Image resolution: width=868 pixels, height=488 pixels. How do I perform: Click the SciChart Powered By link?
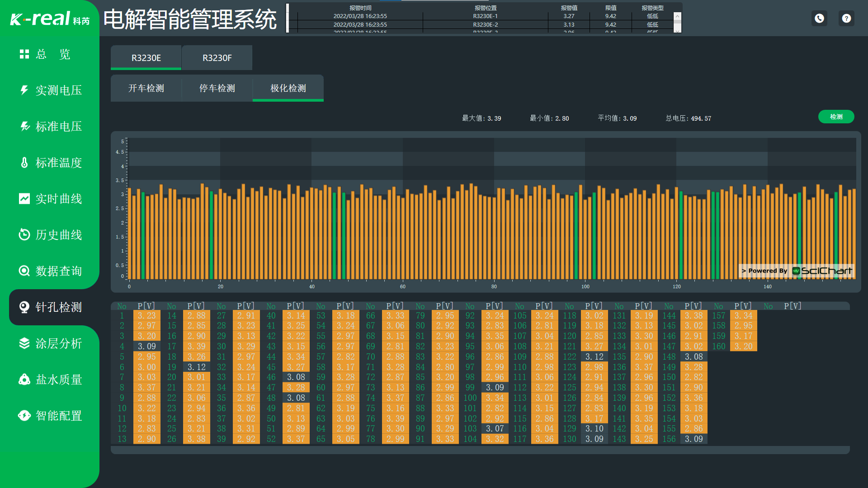(x=797, y=271)
